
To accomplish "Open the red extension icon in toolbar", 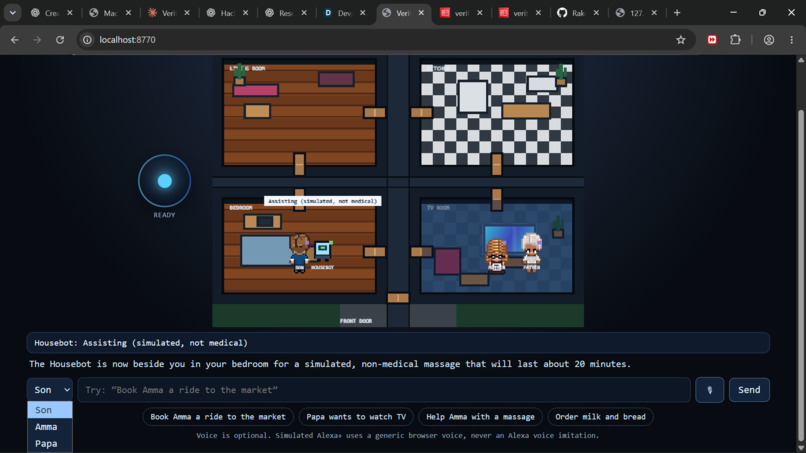I will pyautogui.click(x=712, y=40).
